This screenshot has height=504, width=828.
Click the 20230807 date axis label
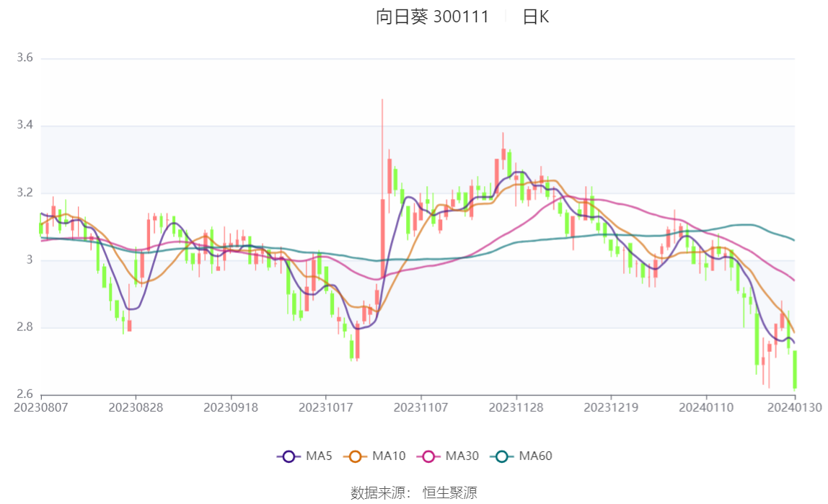point(40,407)
